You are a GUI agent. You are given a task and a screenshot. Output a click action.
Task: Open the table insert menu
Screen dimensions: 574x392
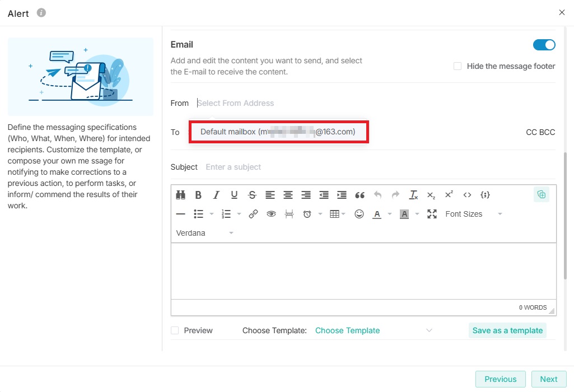pyautogui.click(x=337, y=214)
